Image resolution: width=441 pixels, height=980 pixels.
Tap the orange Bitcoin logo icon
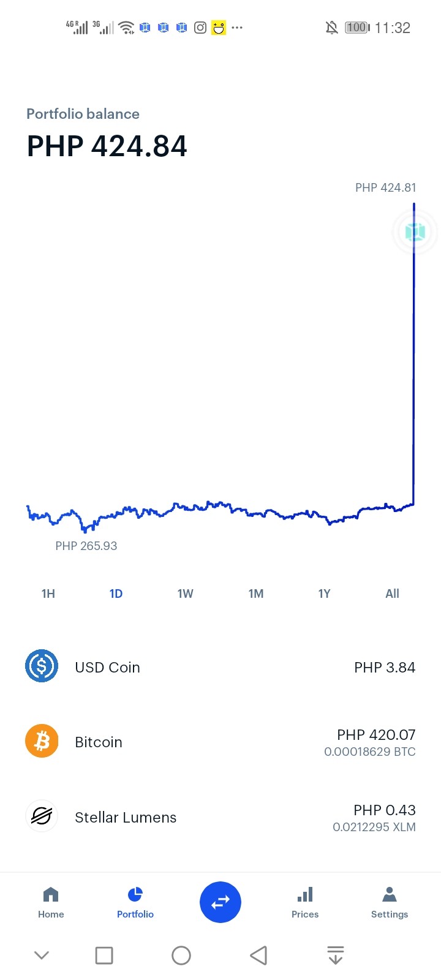point(42,741)
